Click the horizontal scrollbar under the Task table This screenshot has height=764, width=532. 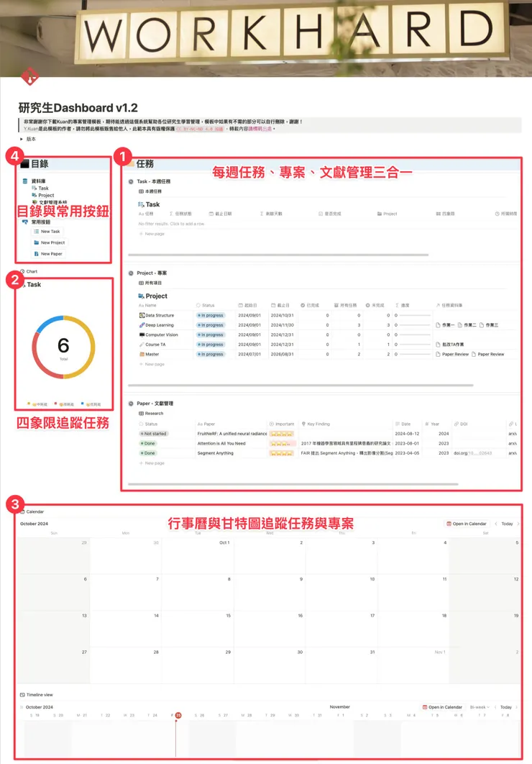click(x=278, y=255)
